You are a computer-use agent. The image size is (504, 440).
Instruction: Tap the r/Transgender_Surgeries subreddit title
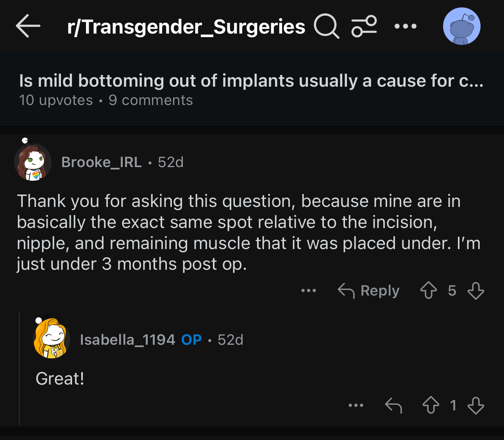(x=186, y=26)
